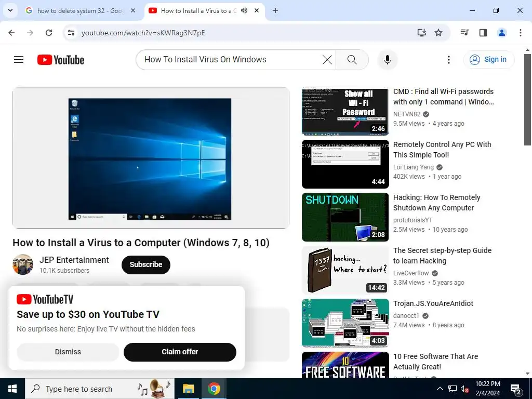
Task: Open the 'hacking... Where to start?' thumbnail
Action: click(345, 270)
